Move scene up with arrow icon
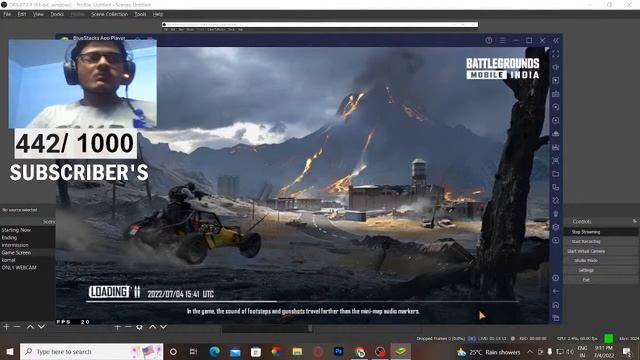The image size is (640, 360). (30, 327)
